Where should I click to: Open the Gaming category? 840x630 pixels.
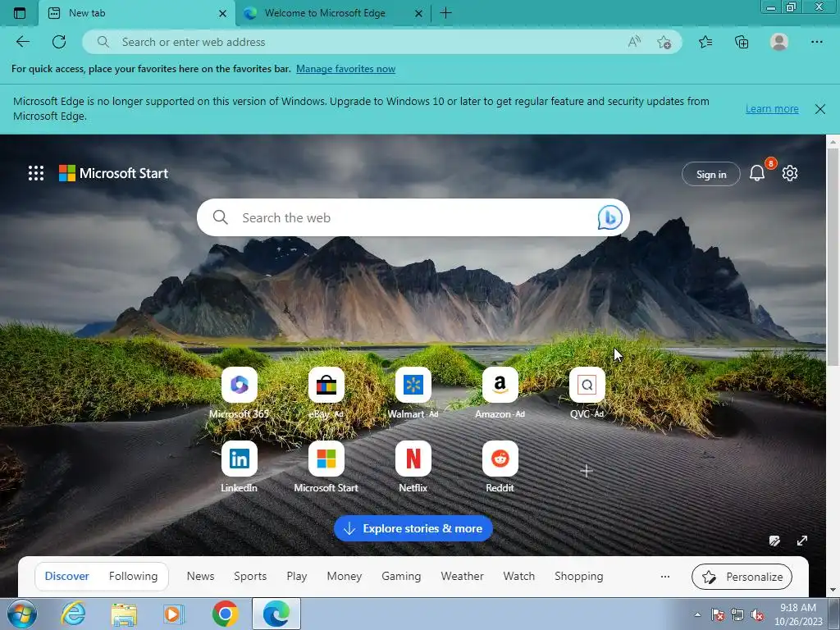click(401, 577)
